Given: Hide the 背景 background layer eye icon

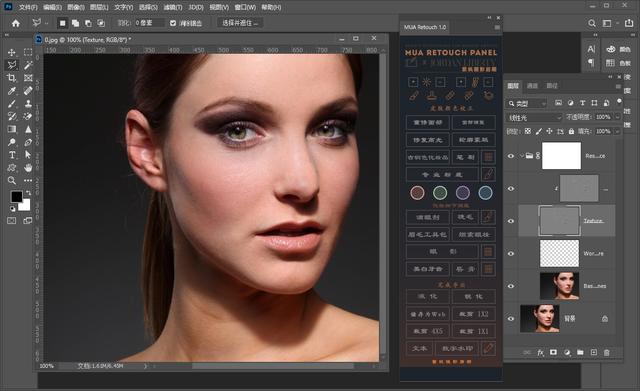Looking at the screenshot, I should 511,319.
